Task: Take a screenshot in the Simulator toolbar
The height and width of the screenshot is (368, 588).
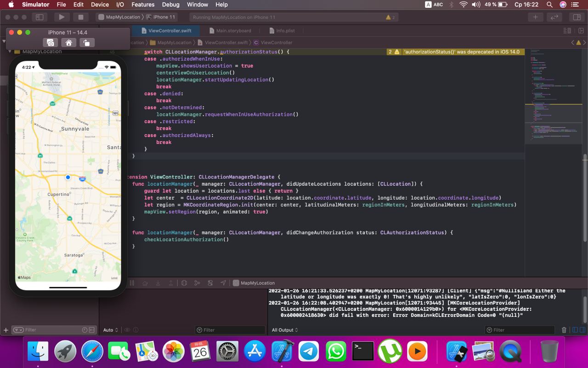Action: pyautogui.click(x=51, y=43)
